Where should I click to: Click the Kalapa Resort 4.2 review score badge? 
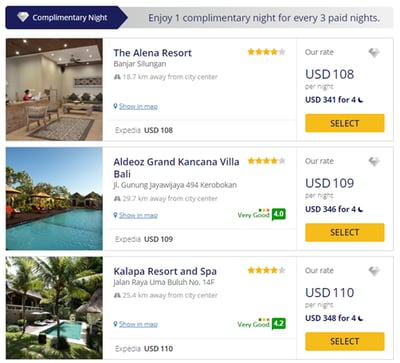278,324
